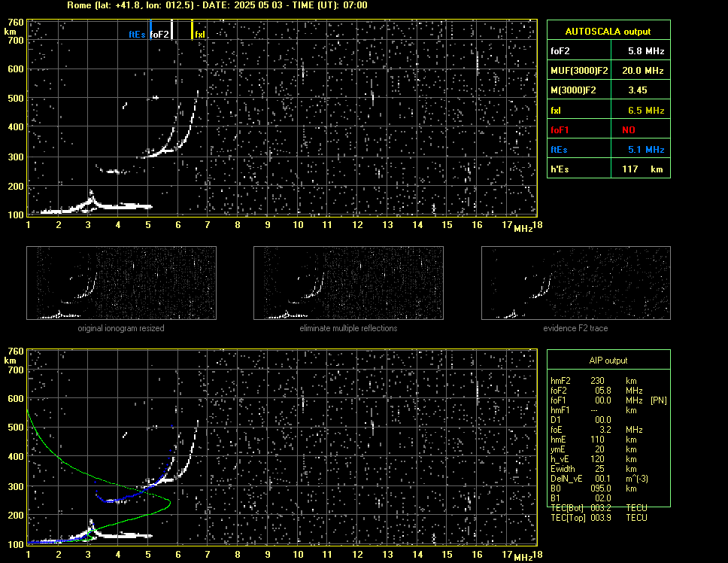Viewport: 728px width, 563px height.
Task: Click the white foF2 marker on upper ionogram
Action: pos(171,29)
